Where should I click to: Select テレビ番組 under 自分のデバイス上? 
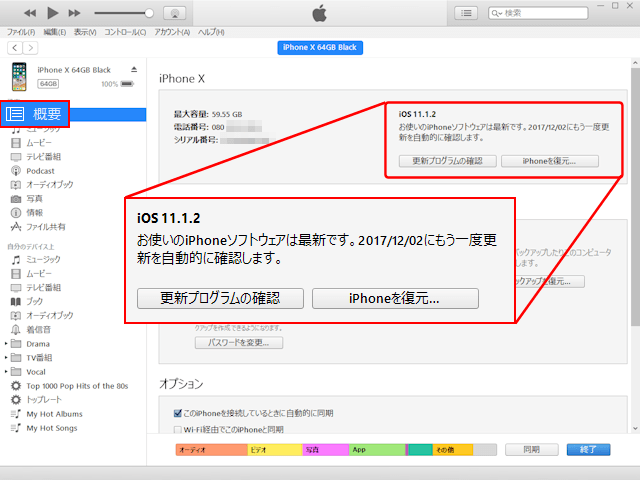pos(43,288)
